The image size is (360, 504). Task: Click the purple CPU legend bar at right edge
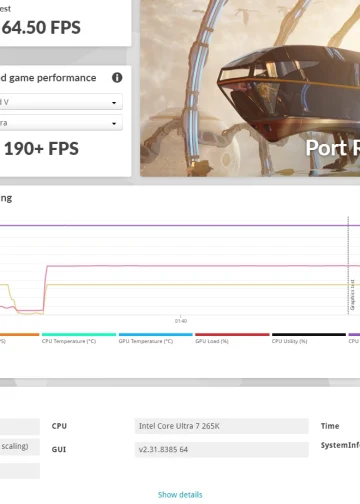pos(354,334)
